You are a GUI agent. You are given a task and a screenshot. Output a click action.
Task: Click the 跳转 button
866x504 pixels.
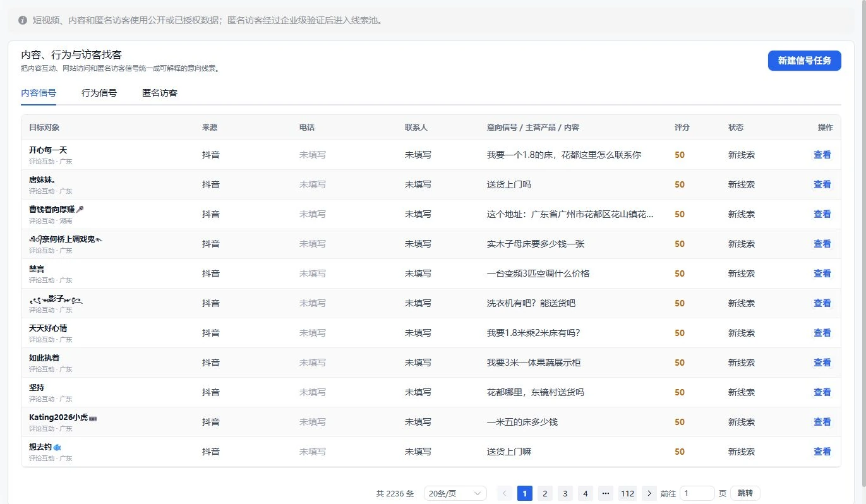pyautogui.click(x=745, y=493)
